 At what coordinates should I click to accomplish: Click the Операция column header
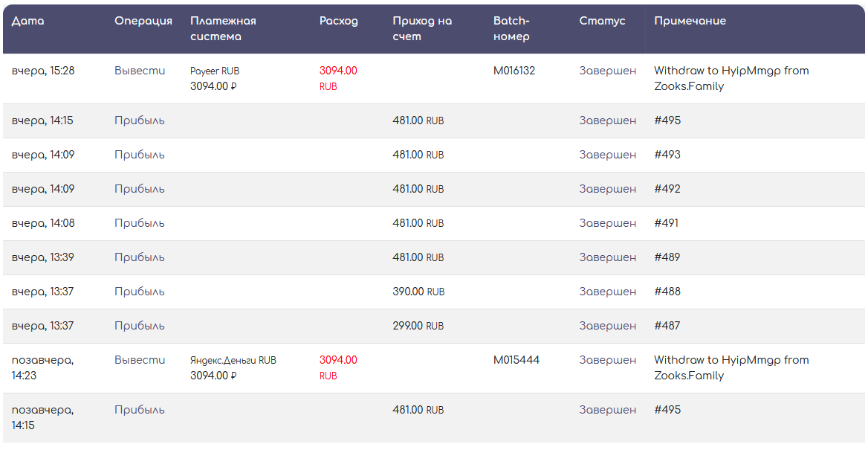point(143,21)
